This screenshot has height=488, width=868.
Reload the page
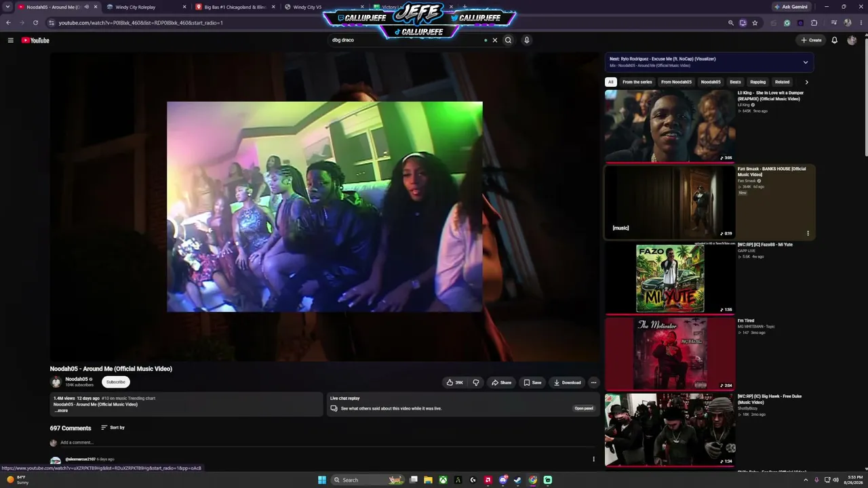click(35, 22)
